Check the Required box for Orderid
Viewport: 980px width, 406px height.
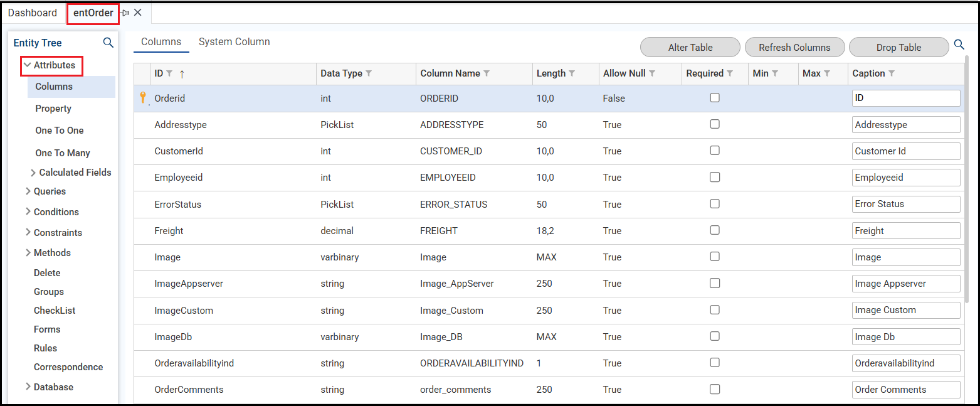714,98
